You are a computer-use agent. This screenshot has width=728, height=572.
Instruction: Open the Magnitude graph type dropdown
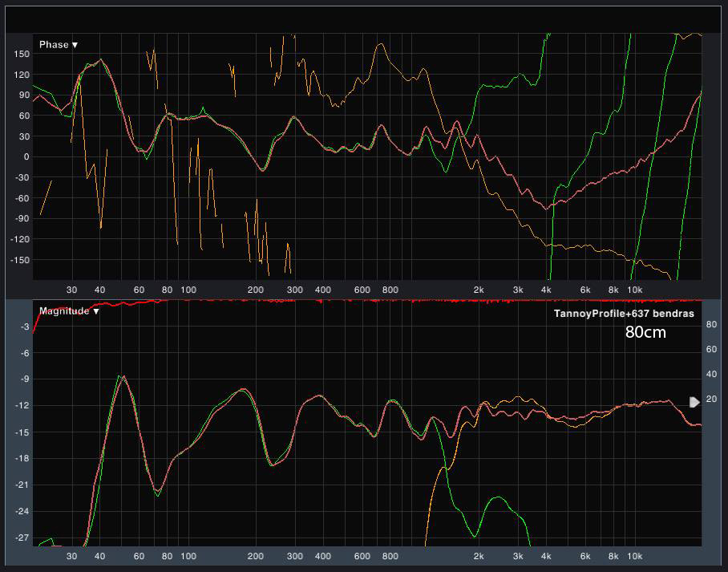point(67,311)
